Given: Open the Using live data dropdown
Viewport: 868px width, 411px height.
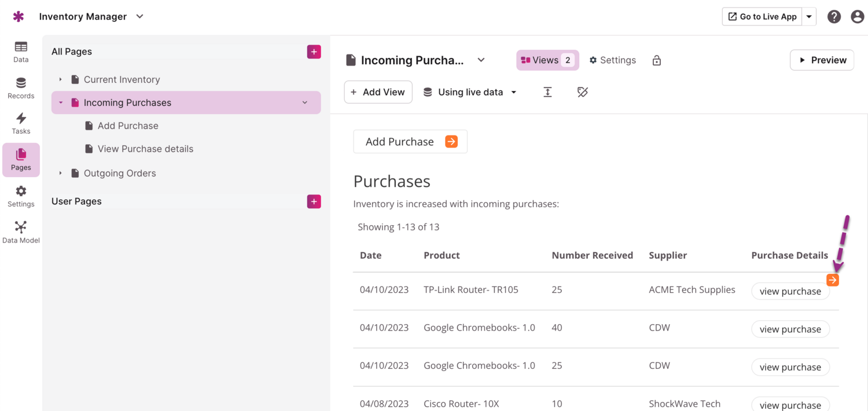Looking at the screenshot, I should pos(470,92).
